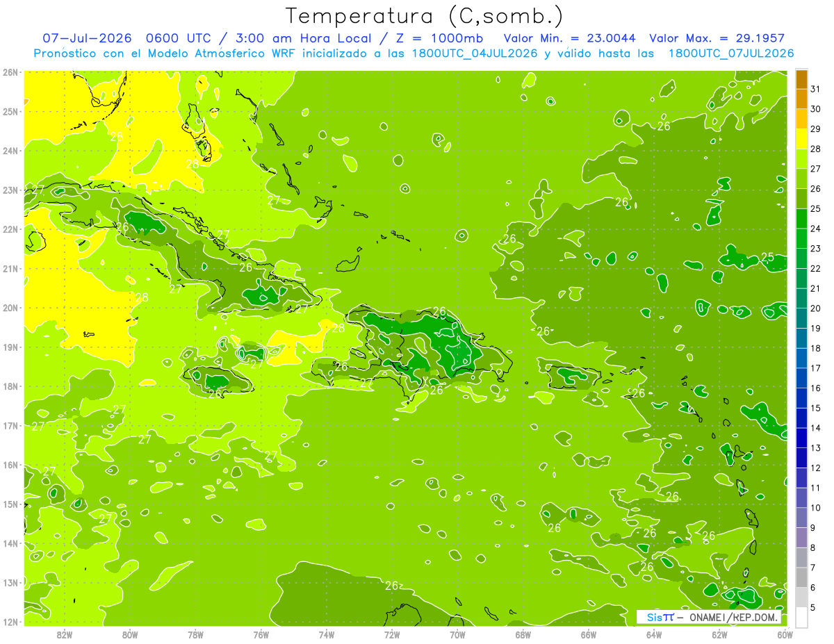Click the 64W longitude axis label
Viewport: 834px width, 644px height.
[x=654, y=634]
